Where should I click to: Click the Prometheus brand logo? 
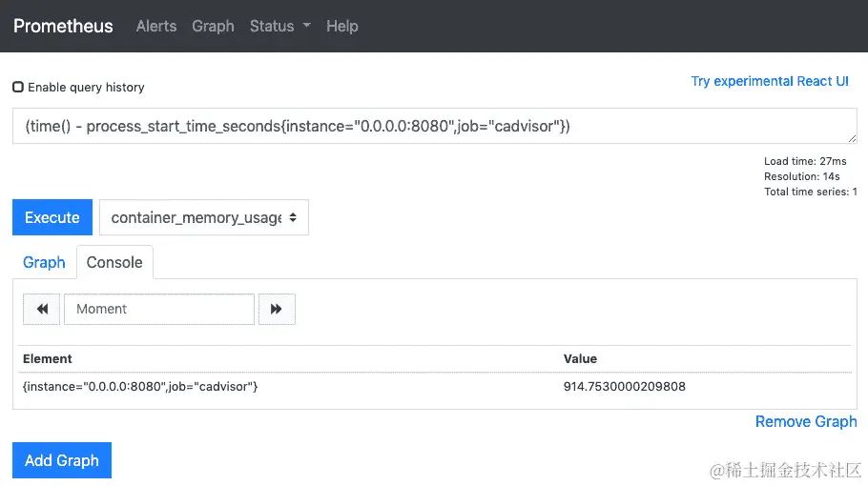[63, 26]
